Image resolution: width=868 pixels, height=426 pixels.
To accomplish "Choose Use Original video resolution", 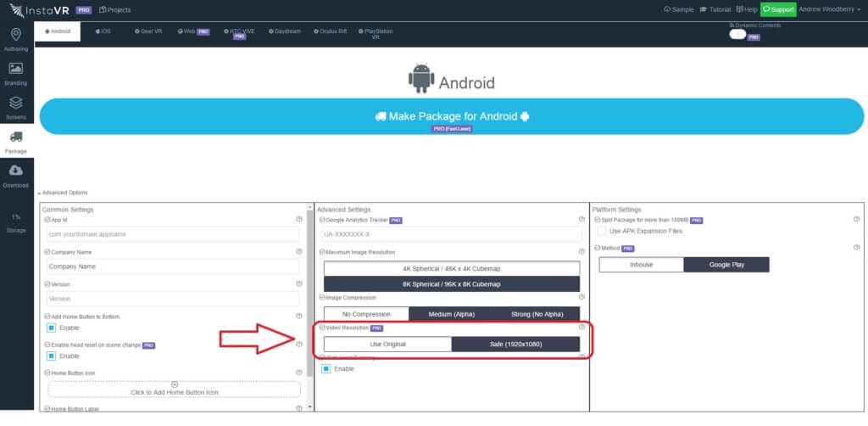I will 387,344.
